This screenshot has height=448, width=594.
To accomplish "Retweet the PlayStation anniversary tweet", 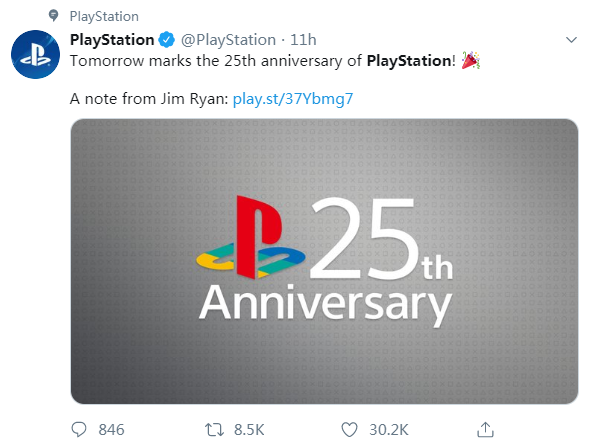I will coord(214,430).
